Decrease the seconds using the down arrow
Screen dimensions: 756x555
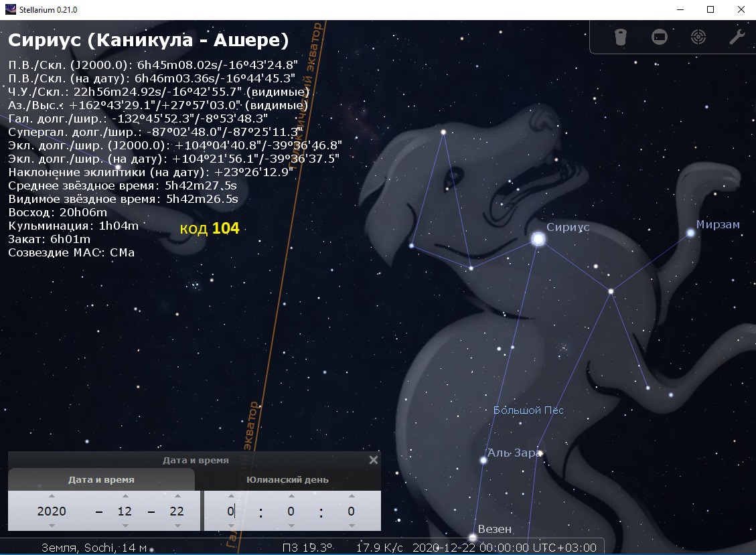(x=352, y=526)
